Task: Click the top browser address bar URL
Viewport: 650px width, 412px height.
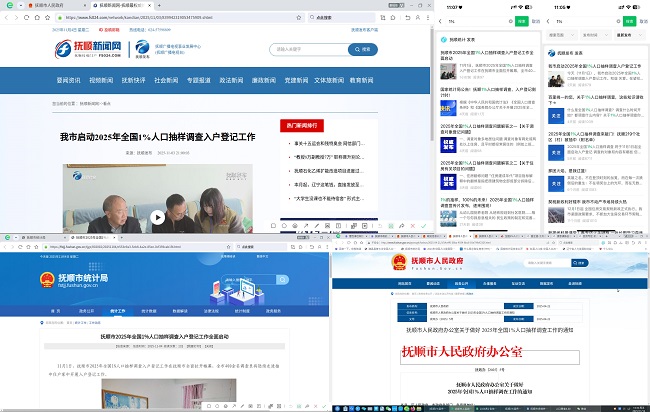Action: (139, 17)
